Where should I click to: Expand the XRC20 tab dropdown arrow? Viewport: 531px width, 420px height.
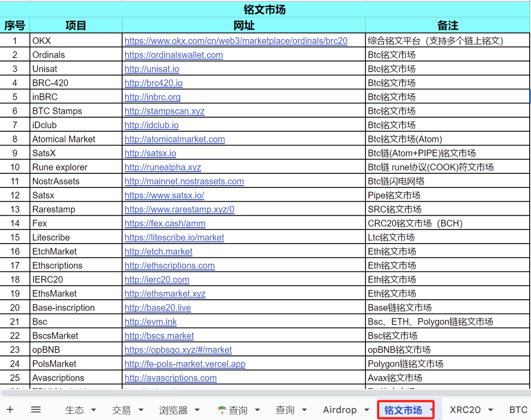point(491,410)
